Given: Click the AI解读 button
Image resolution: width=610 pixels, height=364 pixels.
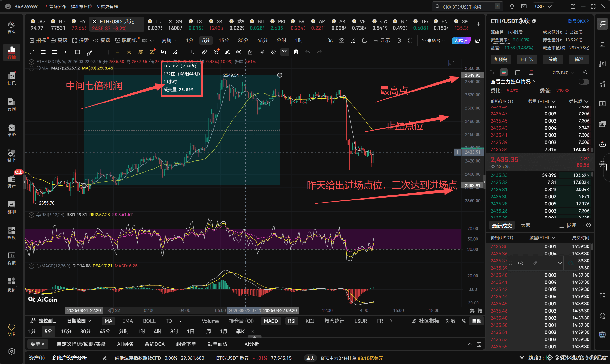Looking at the screenshot, I should pos(461,41).
